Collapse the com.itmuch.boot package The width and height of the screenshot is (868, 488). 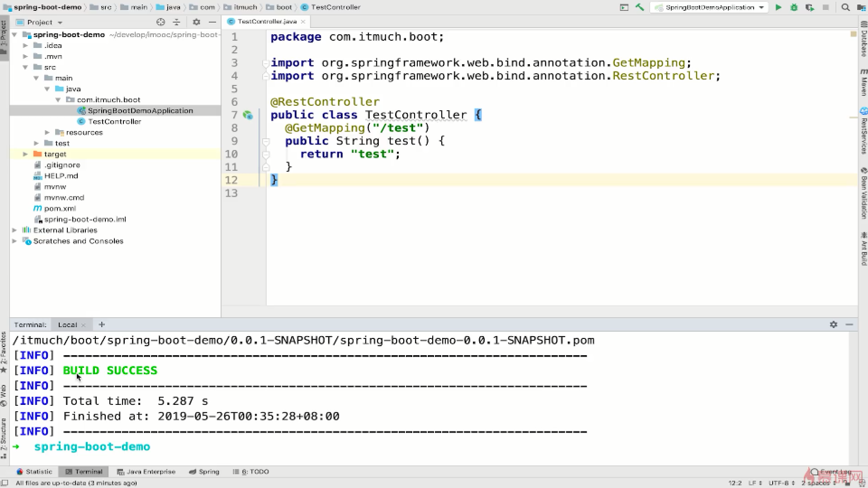point(58,100)
